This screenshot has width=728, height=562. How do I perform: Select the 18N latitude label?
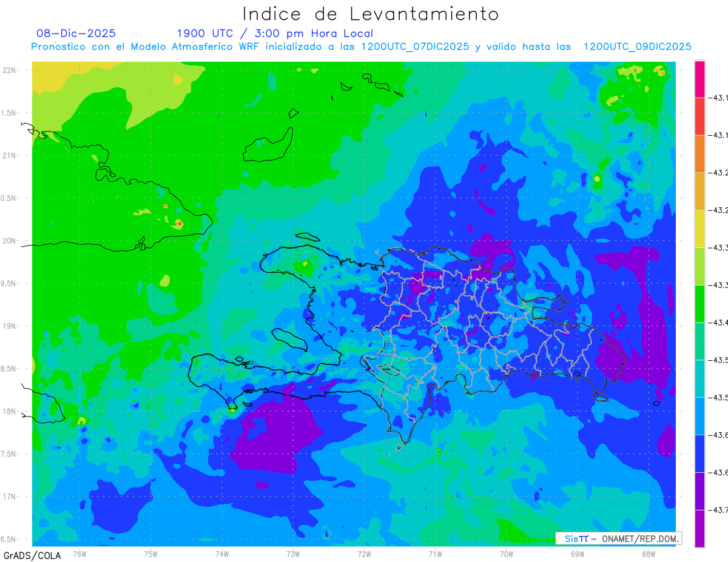(10, 411)
